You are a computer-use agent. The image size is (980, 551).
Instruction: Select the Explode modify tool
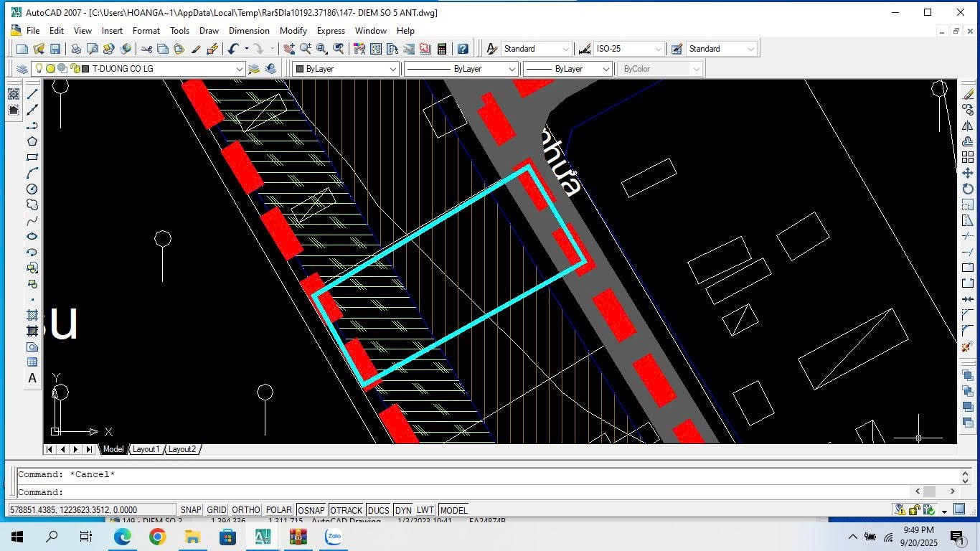coord(968,347)
